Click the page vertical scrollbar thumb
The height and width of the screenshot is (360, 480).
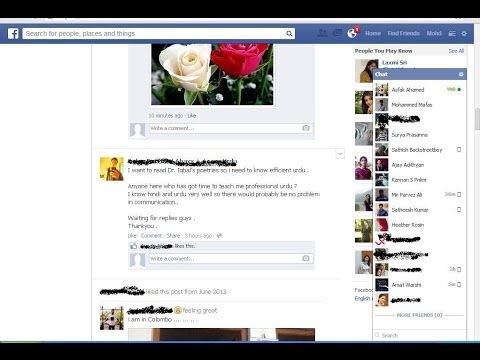pyautogui.click(x=477, y=119)
